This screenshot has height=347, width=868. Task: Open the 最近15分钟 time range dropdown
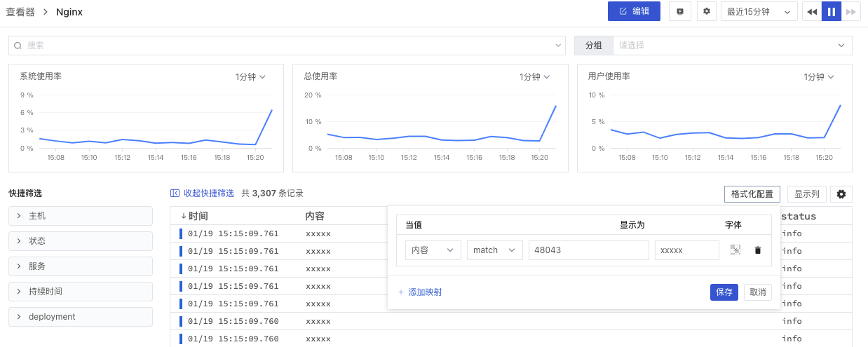pos(759,12)
